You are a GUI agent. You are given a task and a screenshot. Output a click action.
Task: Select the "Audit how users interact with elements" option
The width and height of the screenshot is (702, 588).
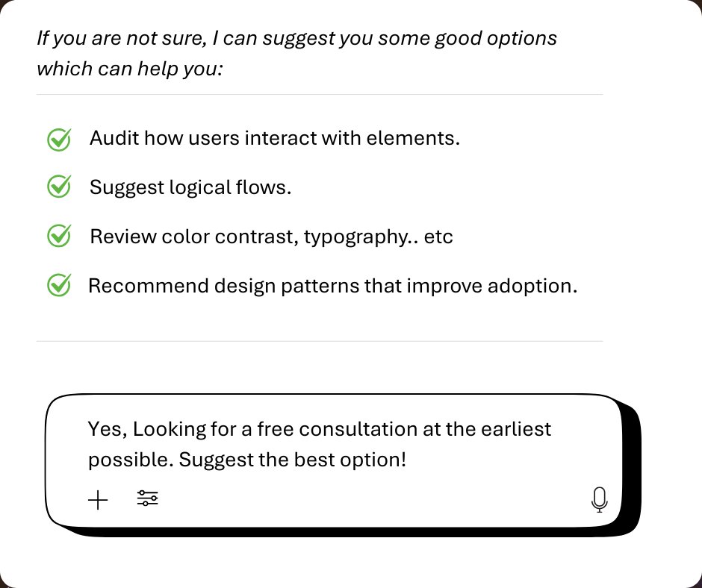point(274,138)
